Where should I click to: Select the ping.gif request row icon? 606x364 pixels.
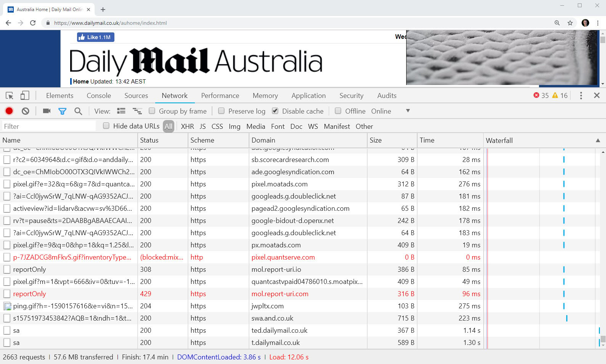7,306
